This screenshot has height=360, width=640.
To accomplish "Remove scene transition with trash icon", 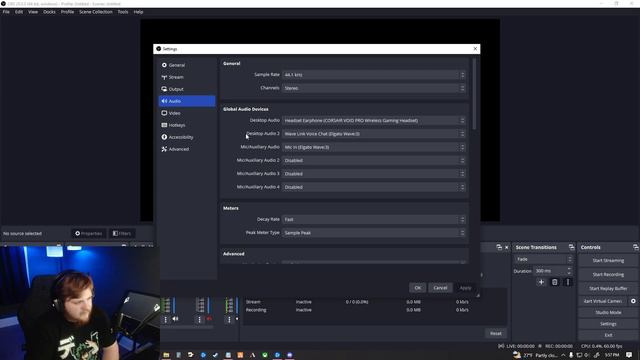I will (x=554, y=282).
